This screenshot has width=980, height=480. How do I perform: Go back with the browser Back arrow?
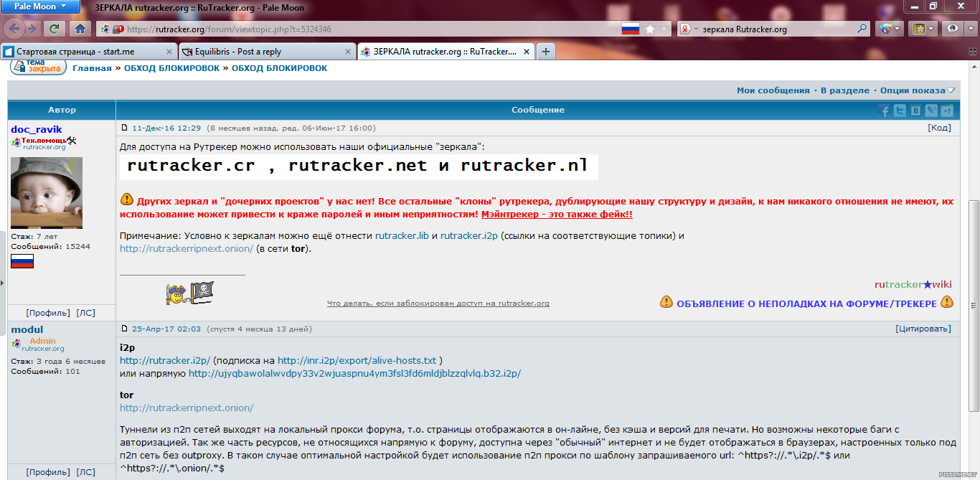[x=16, y=29]
